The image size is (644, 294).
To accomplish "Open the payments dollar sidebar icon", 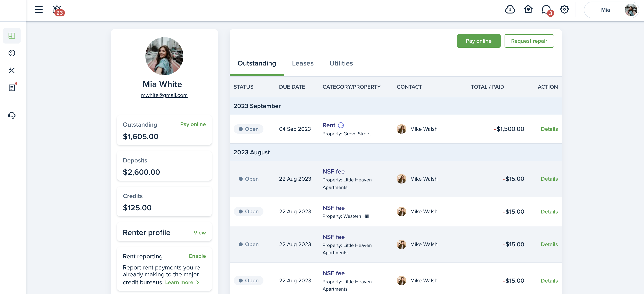I will [x=12, y=53].
